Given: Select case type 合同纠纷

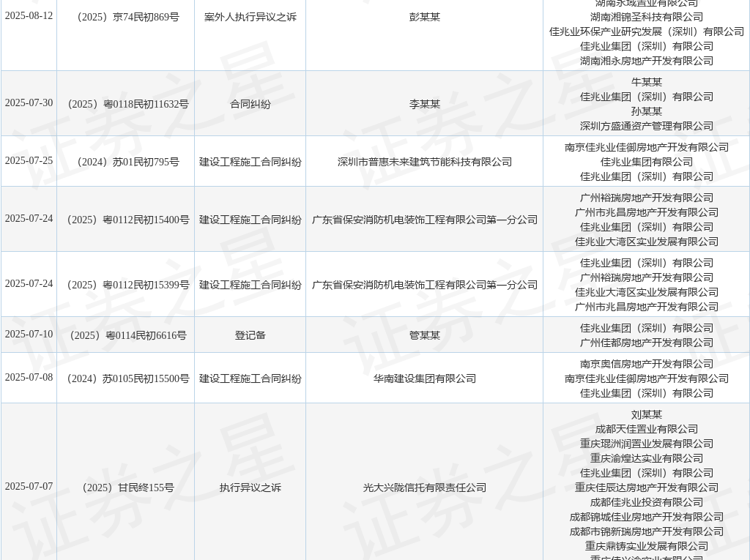Looking at the screenshot, I should 250,104.
